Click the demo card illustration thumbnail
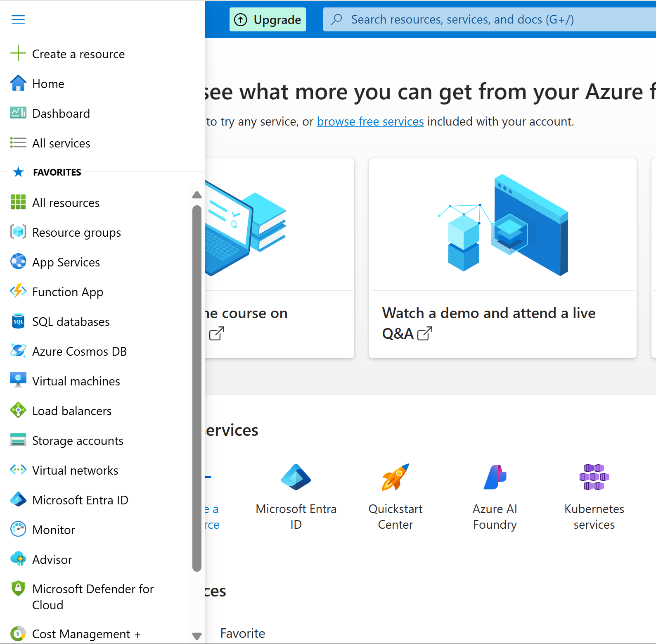Viewport: 656px width, 644px height. tap(502, 225)
